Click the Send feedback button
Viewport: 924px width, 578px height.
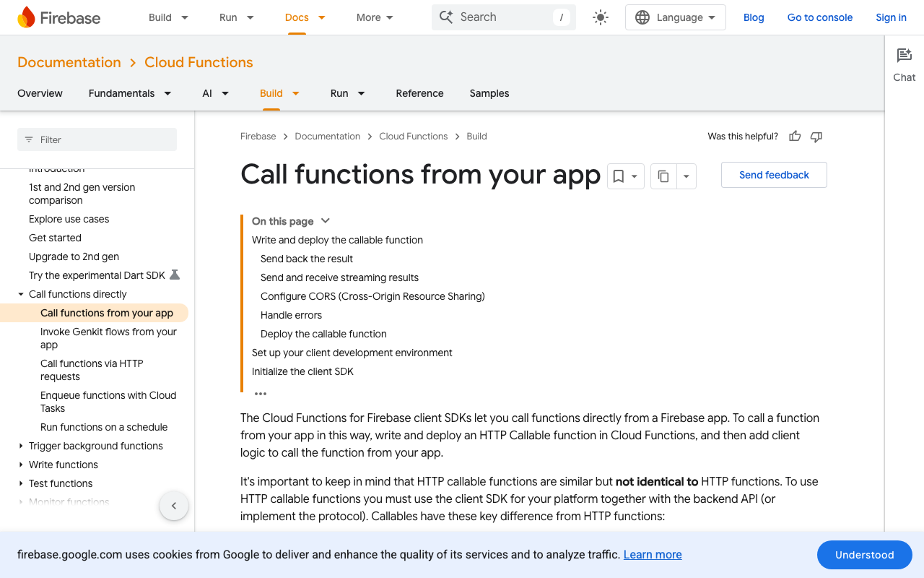(x=774, y=175)
